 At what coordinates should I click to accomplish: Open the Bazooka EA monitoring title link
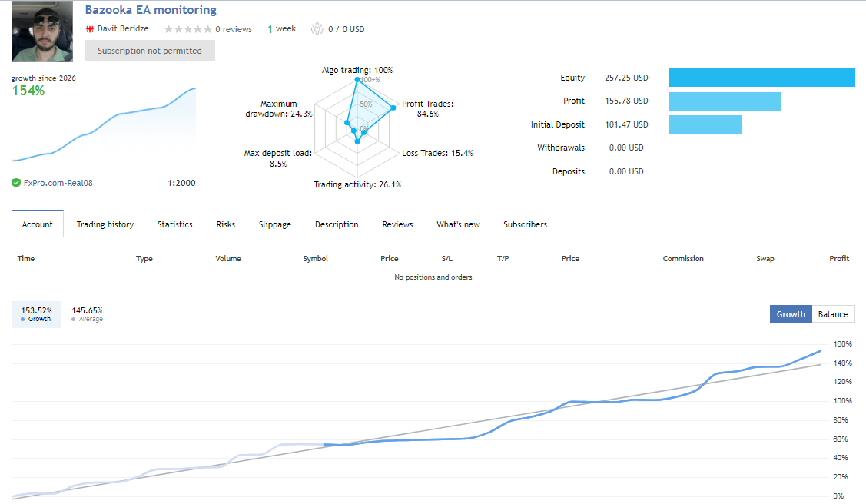pyautogui.click(x=151, y=10)
